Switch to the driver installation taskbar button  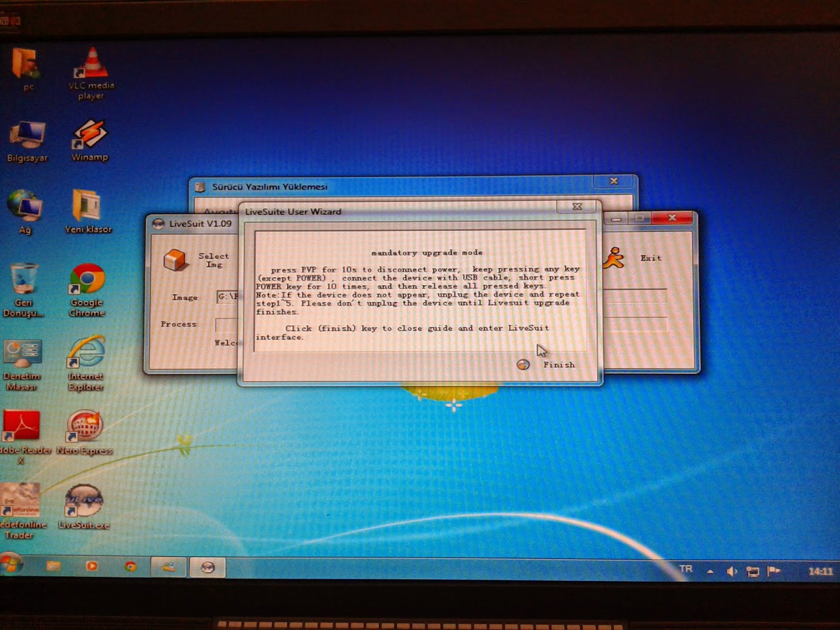point(169,566)
